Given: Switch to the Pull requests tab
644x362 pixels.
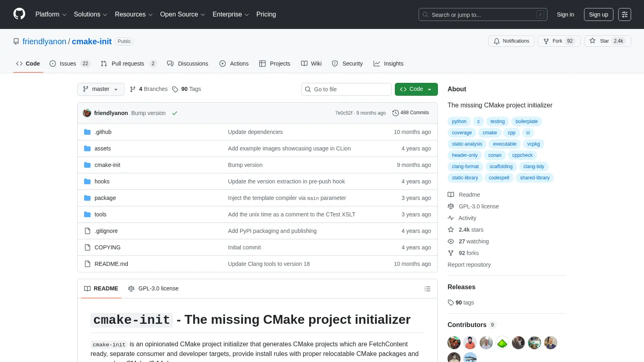Looking at the screenshot, I should pos(129,64).
